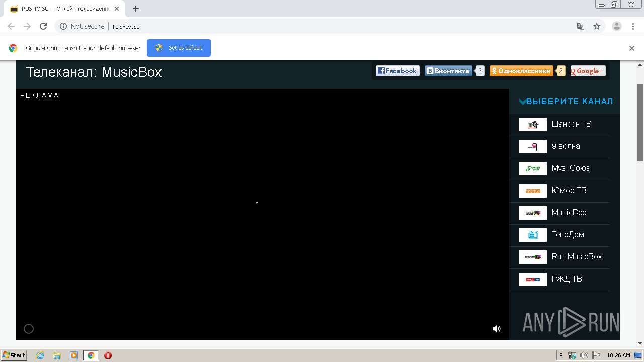Click the loading circle in the player
Image resolution: width=644 pixels, height=362 pixels.
[x=29, y=329]
